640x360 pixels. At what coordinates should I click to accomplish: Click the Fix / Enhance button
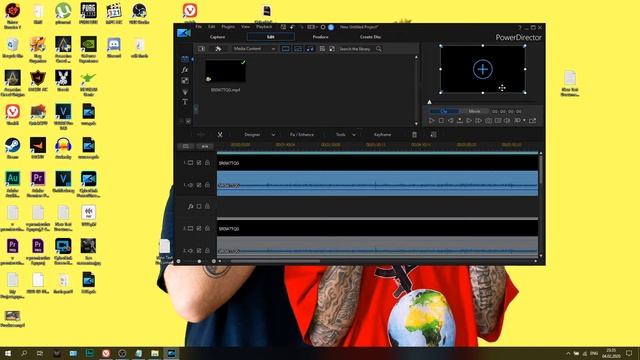pos(302,135)
